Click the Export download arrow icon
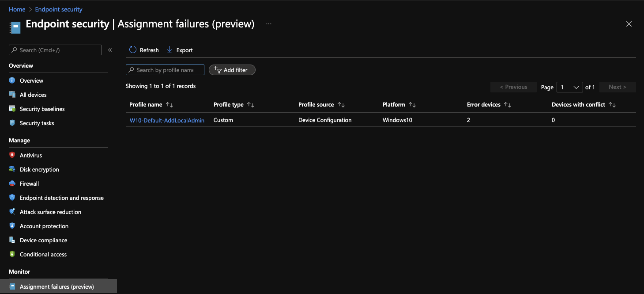 [x=169, y=50]
